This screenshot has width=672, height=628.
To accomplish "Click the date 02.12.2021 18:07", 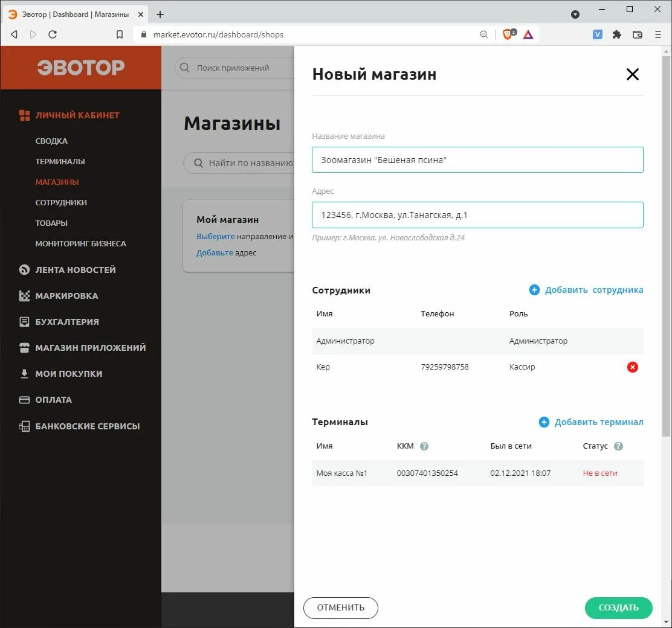I will pos(520,473).
